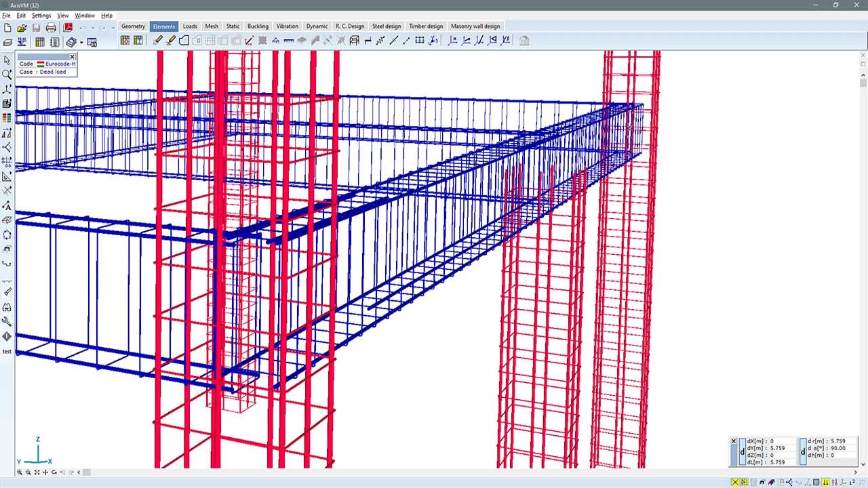Open the Dead load case selector
Image resolution: width=868 pixels, height=488 pixels.
53,72
